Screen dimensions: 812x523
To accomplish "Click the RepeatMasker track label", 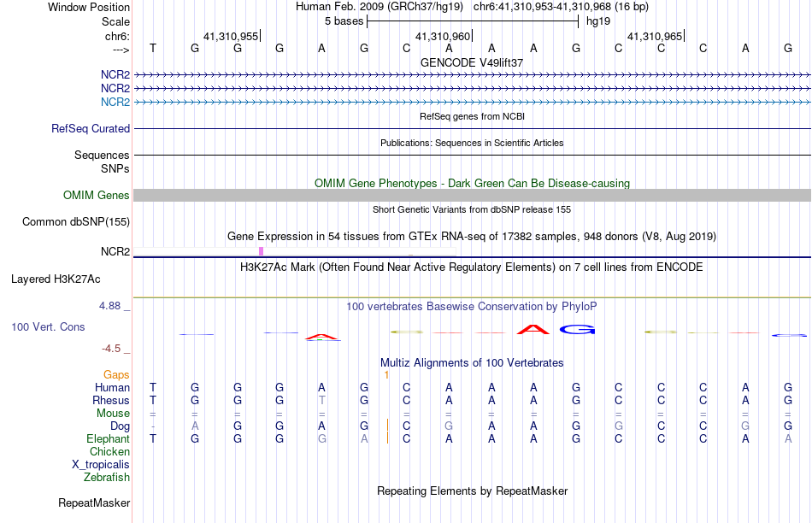I will (94, 502).
